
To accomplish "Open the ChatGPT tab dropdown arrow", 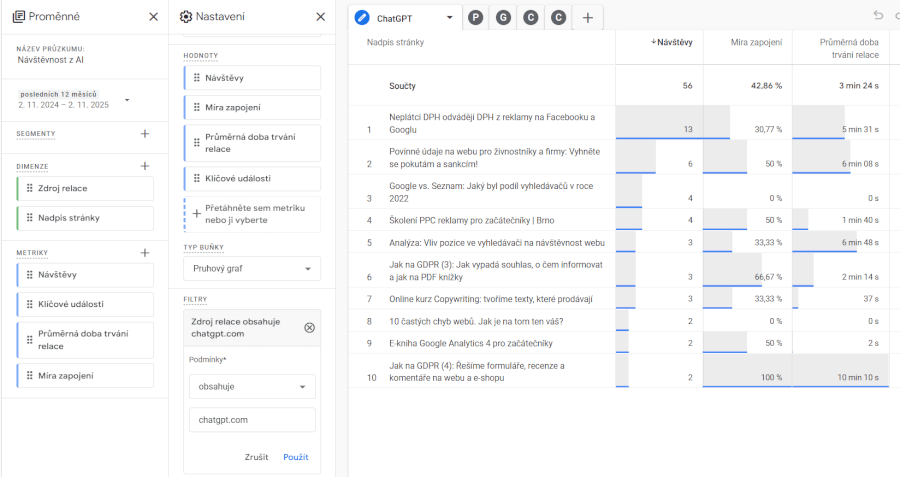I will tap(449, 17).
